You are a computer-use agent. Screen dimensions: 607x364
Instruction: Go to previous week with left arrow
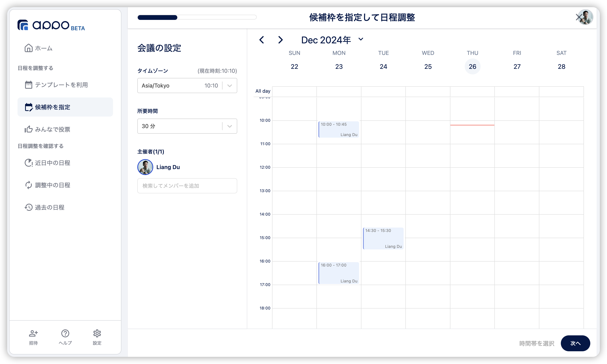point(262,40)
